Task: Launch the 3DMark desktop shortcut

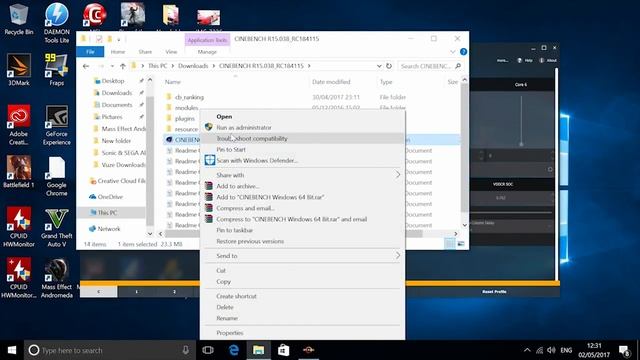Action: [x=18, y=69]
